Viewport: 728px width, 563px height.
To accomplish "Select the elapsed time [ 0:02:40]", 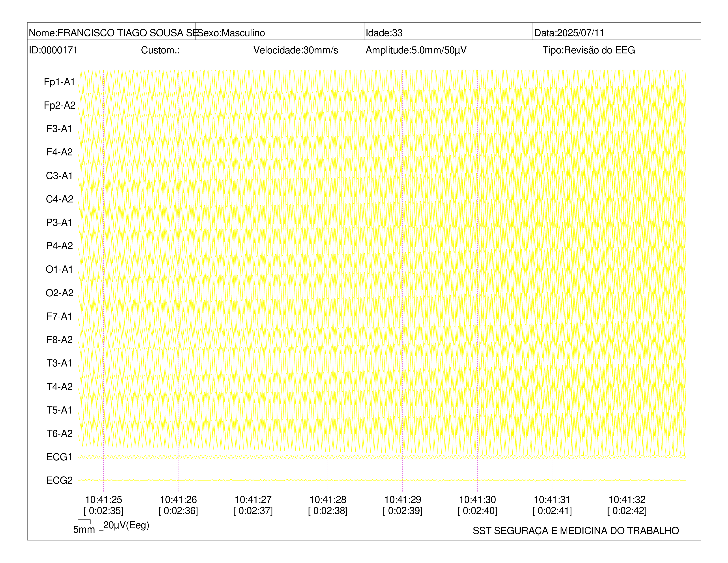I will click(x=477, y=511).
